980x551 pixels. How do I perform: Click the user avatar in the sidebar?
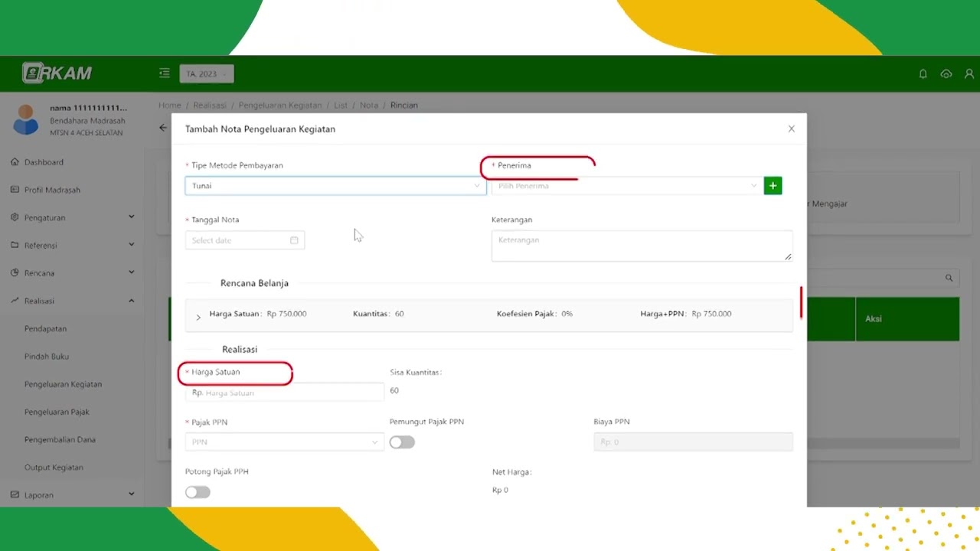tap(25, 120)
